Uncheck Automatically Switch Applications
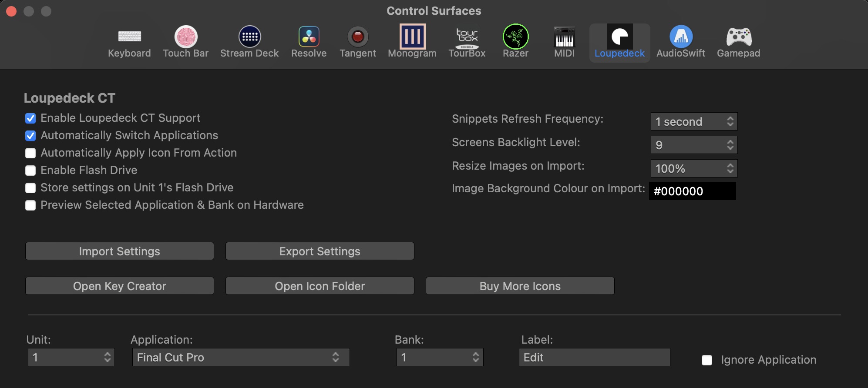 [30, 136]
